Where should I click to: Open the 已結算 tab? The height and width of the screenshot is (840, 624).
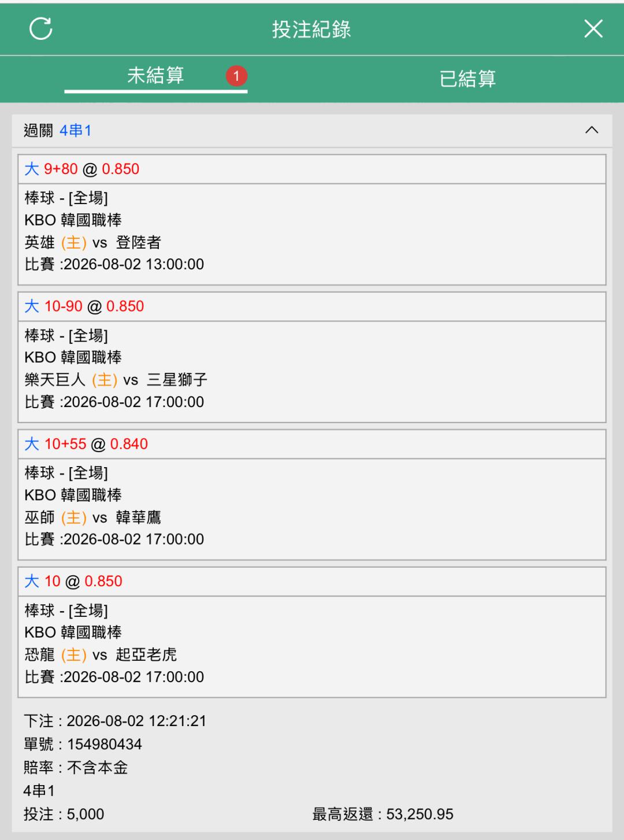click(467, 79)
